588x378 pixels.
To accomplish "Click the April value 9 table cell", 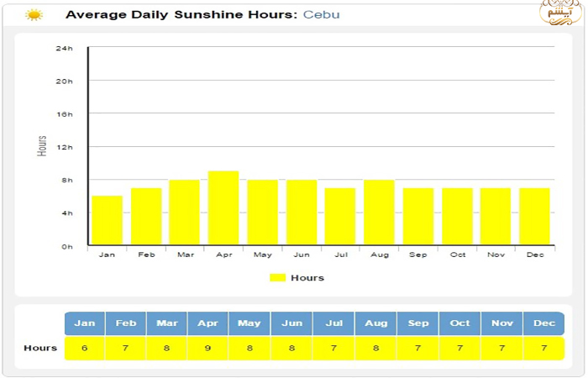I will [x=209, y=348].
